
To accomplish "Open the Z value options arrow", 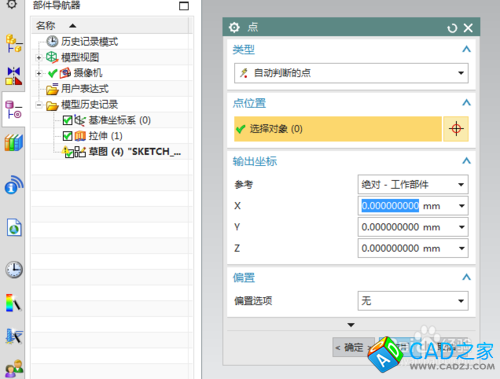I will [x=461, y=248].
